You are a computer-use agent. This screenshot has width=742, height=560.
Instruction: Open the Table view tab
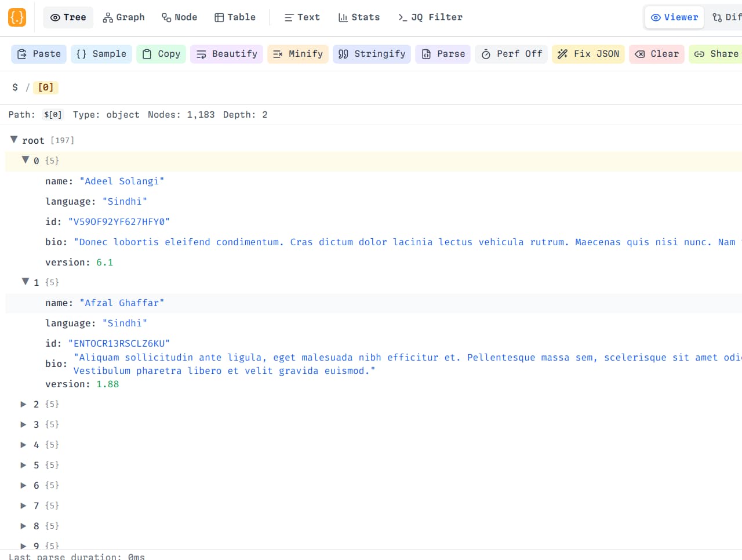click(x=235, y=17)
